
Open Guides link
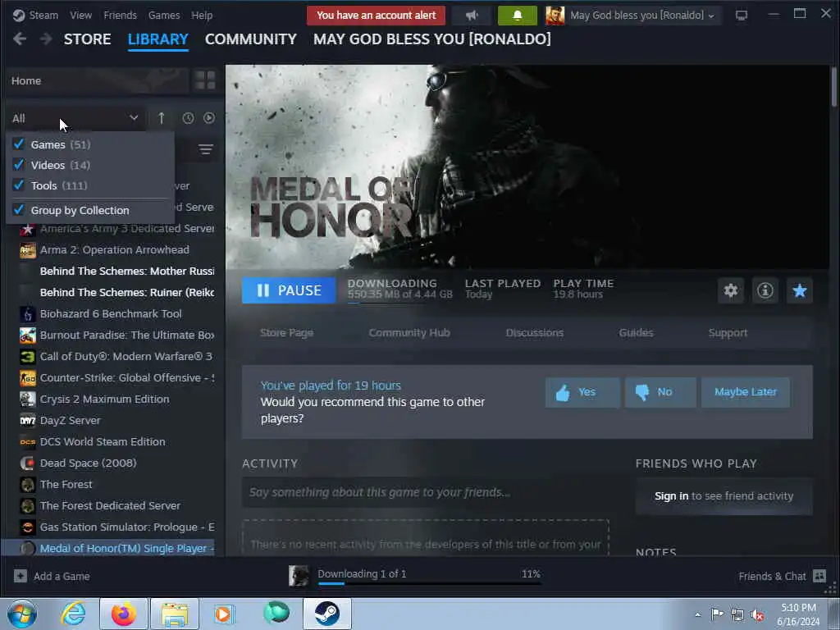tap(636, 333)
